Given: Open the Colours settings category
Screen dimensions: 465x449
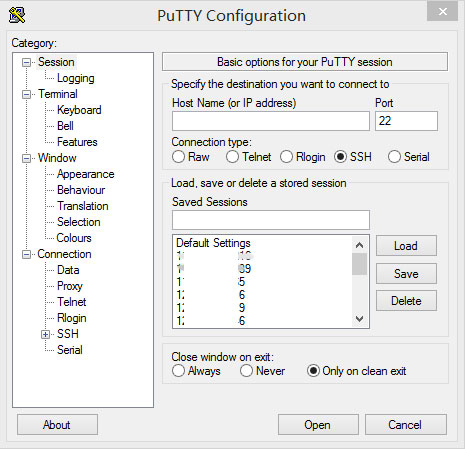Looking at the screenshot, I should pyautogui.click(x=74, y=238).
